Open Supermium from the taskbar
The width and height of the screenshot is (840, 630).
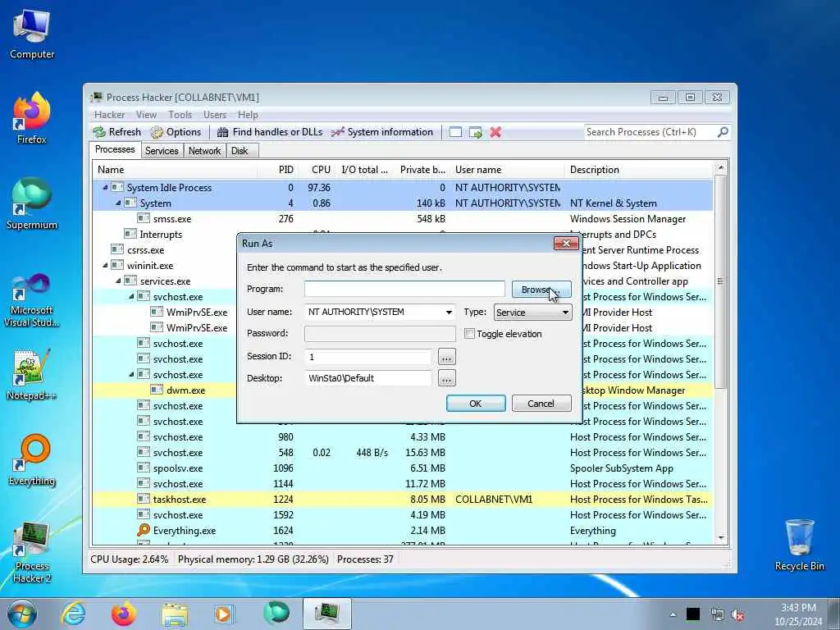pos(276,613)
